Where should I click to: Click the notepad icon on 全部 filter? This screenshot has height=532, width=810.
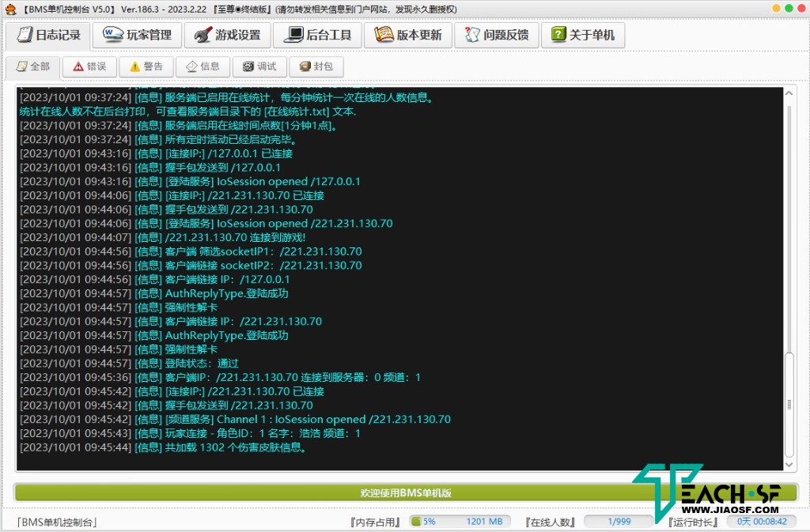tap(21, 66)
